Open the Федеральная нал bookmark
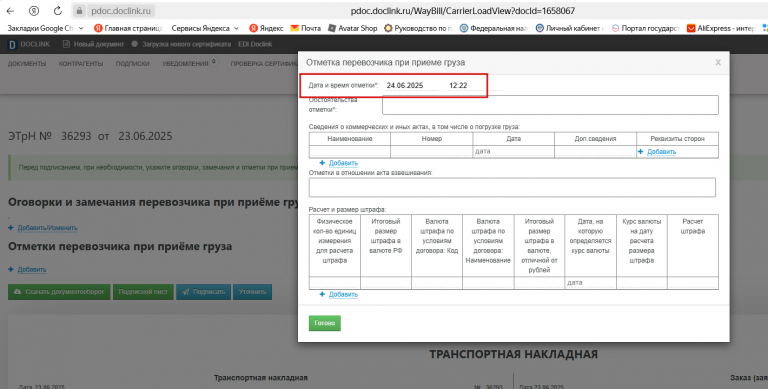 (494, 28)
